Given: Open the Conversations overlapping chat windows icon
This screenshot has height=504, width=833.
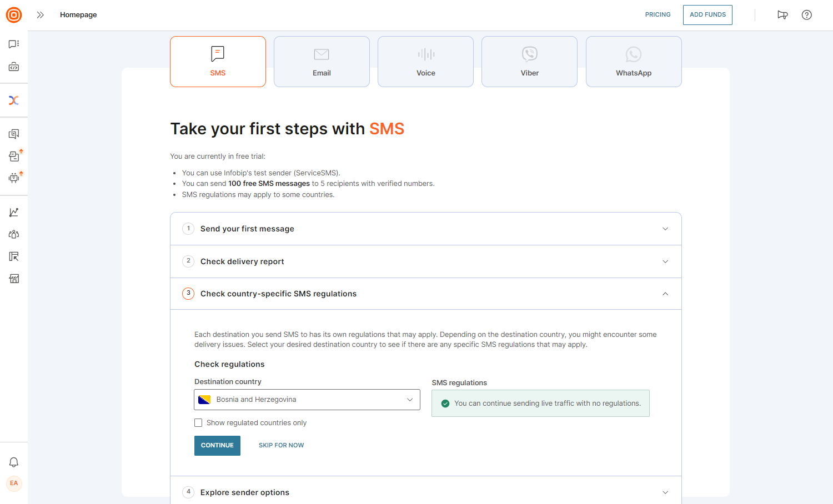Looking at the screenshot, I should click(x=14, y=134).
